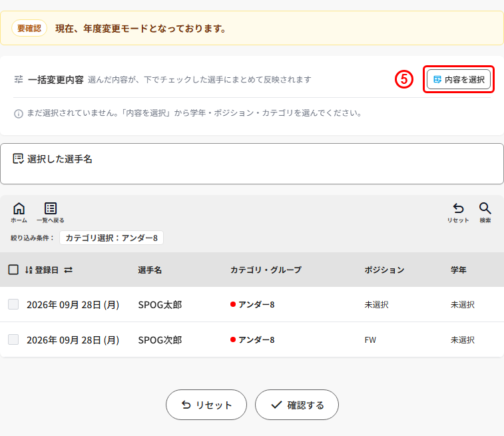Screen dimensions: 504x436
Task: Click the 選択した選手名 box
Action: pos(252,164)
